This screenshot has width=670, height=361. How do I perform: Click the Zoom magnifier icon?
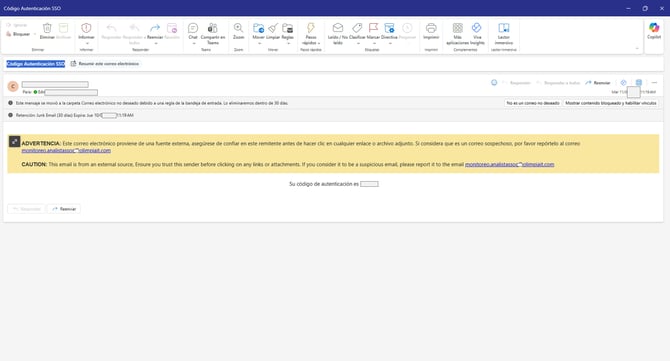click(x=238, y=28)
